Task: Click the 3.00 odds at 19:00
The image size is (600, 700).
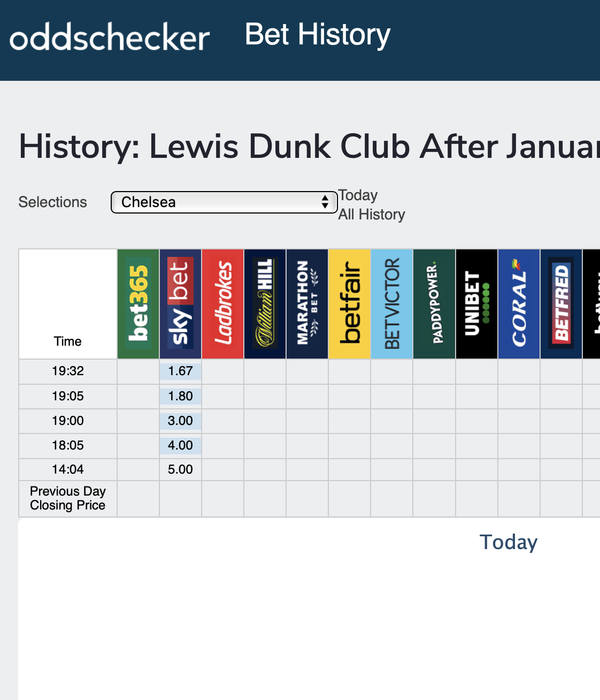Action: 181,421
